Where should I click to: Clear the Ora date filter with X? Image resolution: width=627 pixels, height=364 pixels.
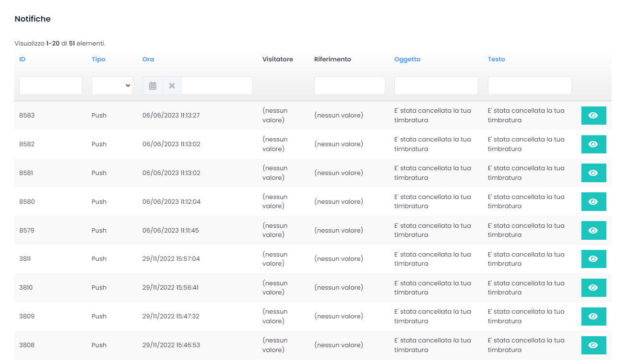tap(172, 86)
